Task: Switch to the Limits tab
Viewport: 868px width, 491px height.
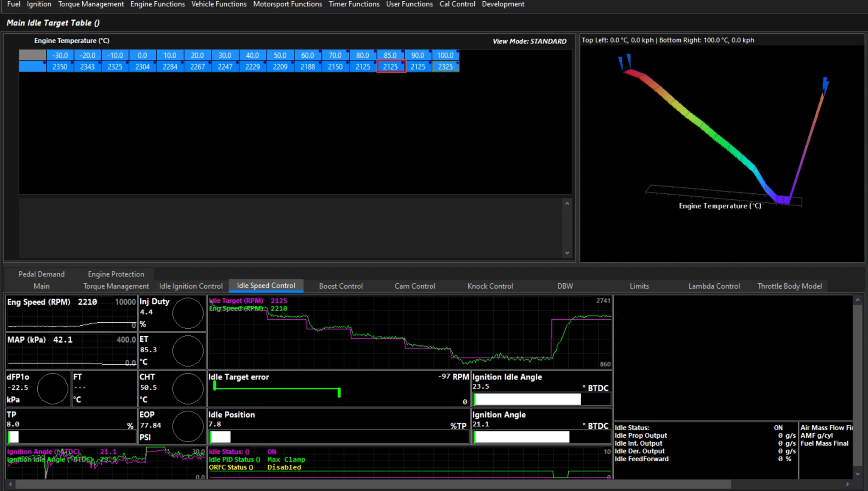Action: click(x=639, y=286)
